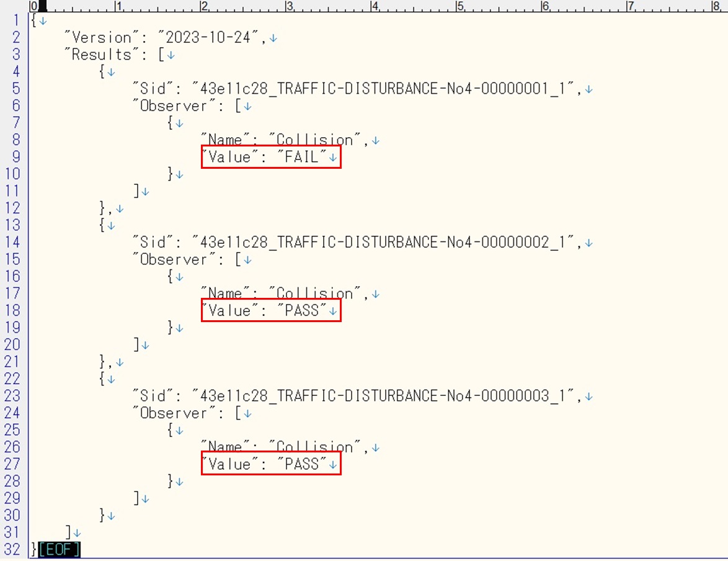
Task: Click "Collision" name text on line 8
Action: tap(314, 140)
